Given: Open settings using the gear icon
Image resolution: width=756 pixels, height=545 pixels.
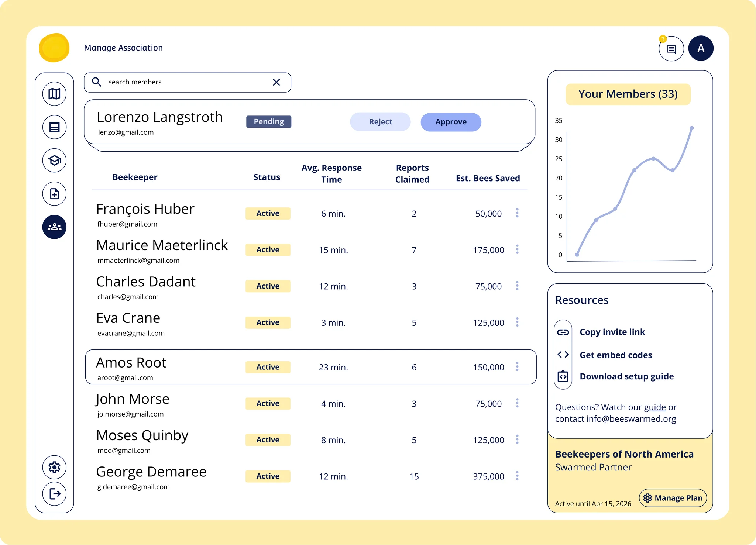Looking at the screenshot, I should [x=54, y=467].
